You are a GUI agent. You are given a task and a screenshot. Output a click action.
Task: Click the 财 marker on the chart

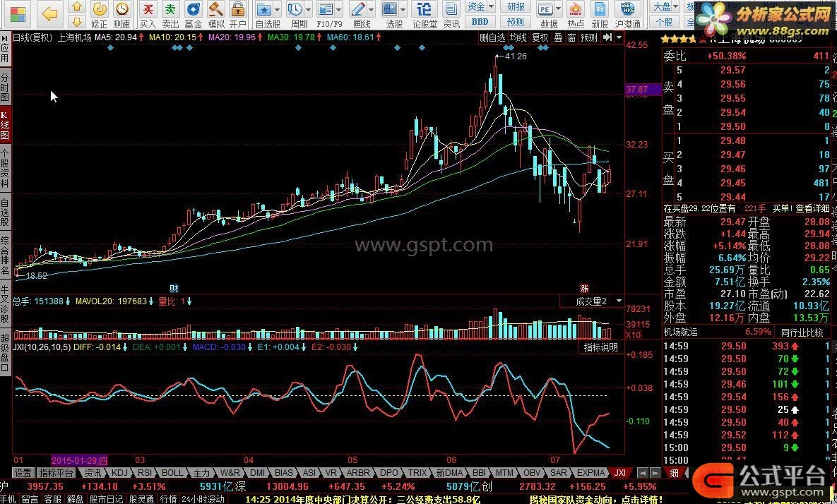pyautogui.click(x=174, y=289)
